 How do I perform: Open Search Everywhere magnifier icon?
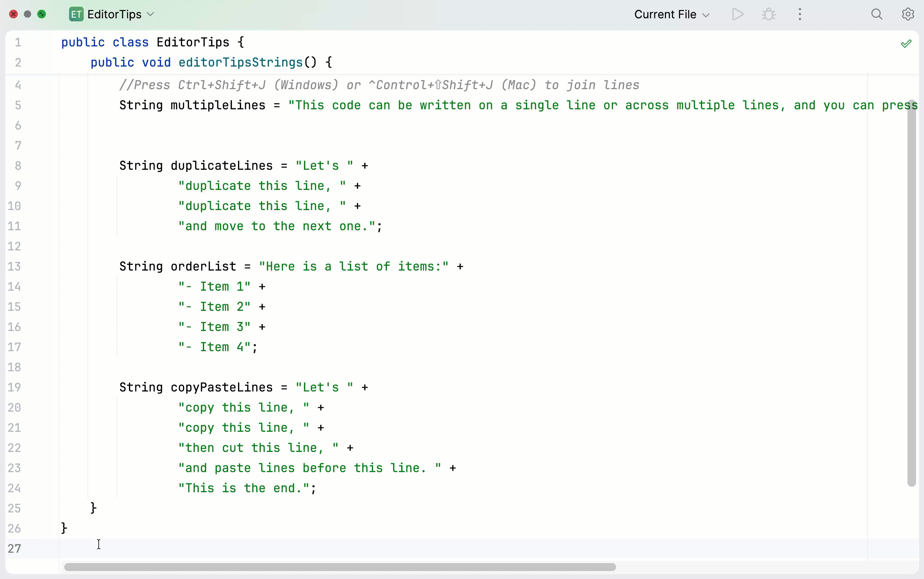click(877, 15)
